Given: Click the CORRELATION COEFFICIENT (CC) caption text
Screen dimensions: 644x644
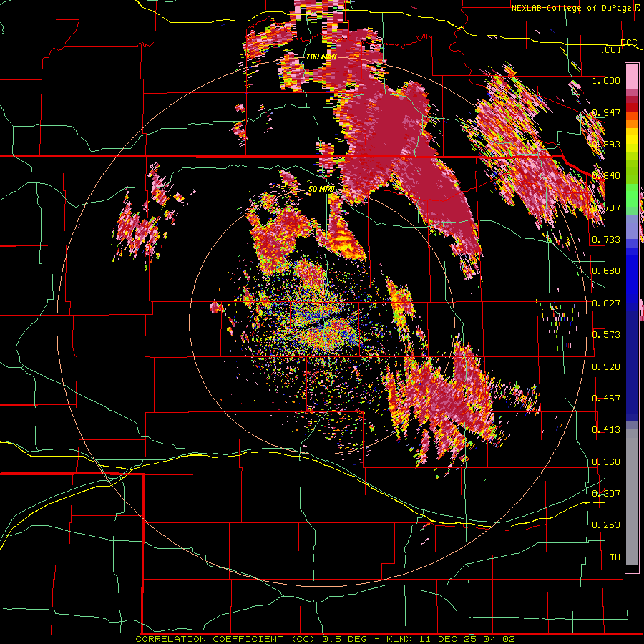Looking at the screenshot, I should [225, 639].
